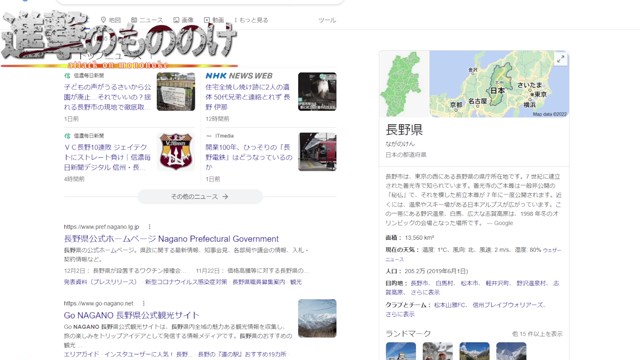
Task: Open the Japan map in the knowledge panel
Action: [x=499, y=84]
